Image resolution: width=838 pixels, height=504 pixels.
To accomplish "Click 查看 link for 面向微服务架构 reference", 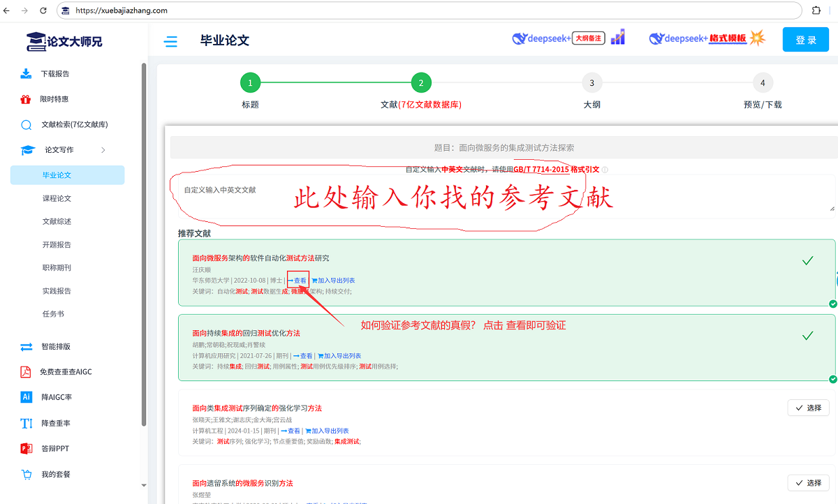I will pos(297,281).
